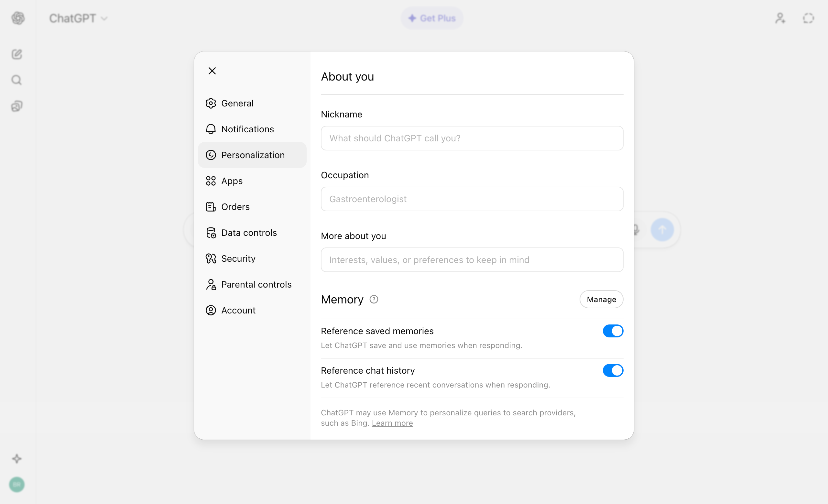Open the Security settings tab
Viewport: 828px width, 504px height.
coord(252,258)
